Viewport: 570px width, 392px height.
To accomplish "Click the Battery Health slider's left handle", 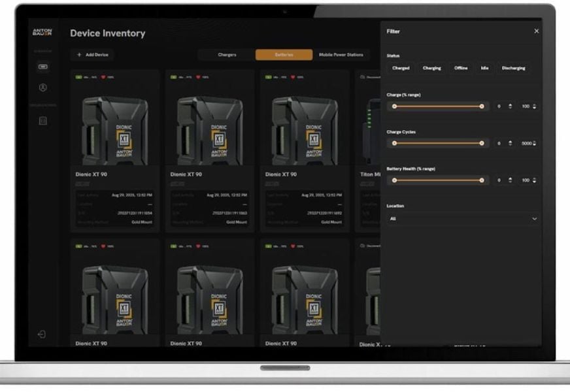I will [x=394, y=180].
